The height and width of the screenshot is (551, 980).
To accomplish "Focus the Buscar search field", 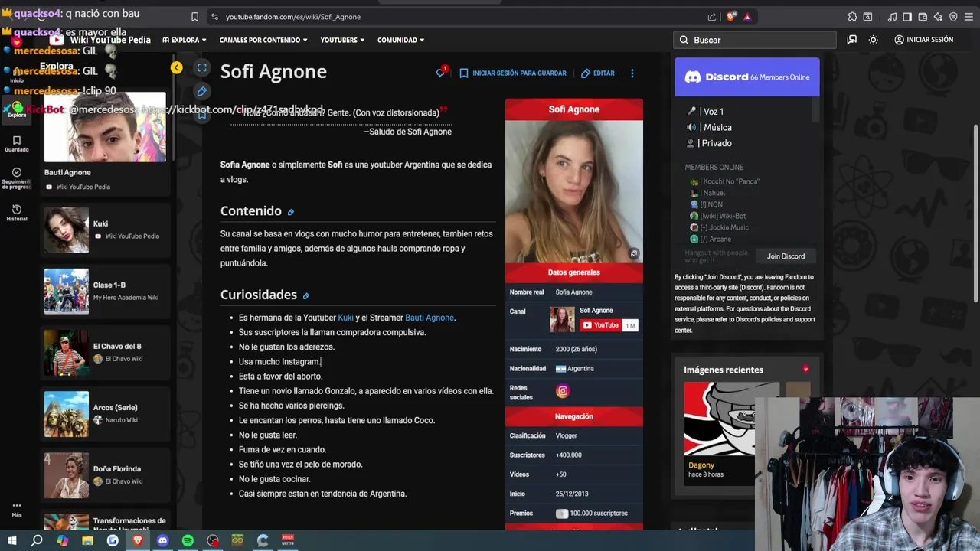I will point(755,40).
